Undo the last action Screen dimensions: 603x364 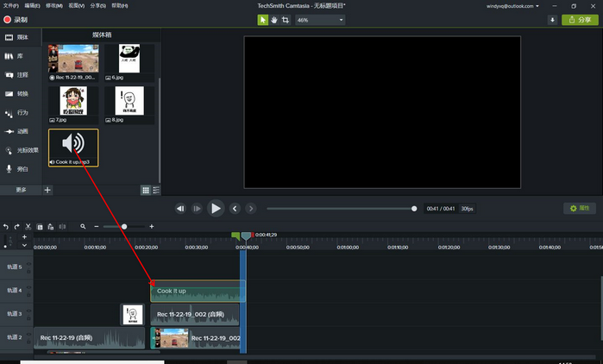tap(5, 226)
